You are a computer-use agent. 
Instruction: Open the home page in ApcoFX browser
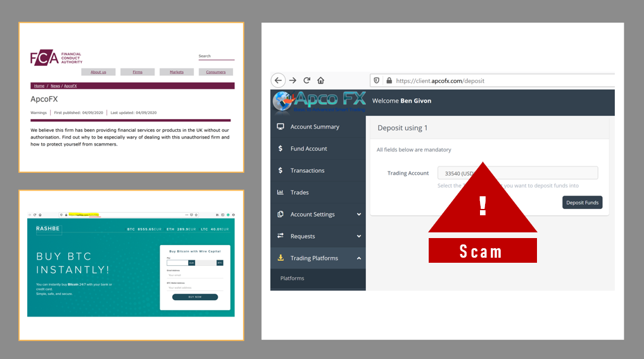(321, 80)
